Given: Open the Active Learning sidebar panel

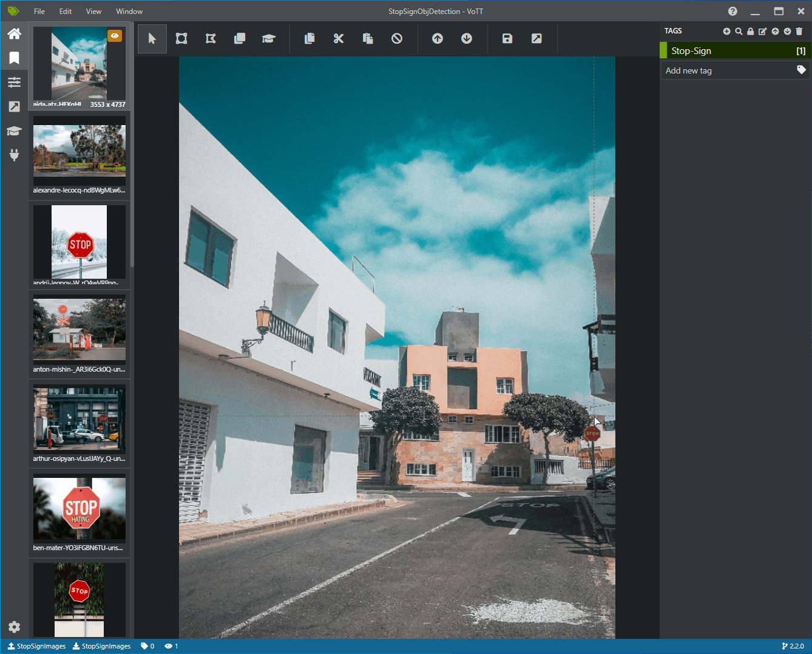Looking at the screenshot, I should (x=14, y=131).
